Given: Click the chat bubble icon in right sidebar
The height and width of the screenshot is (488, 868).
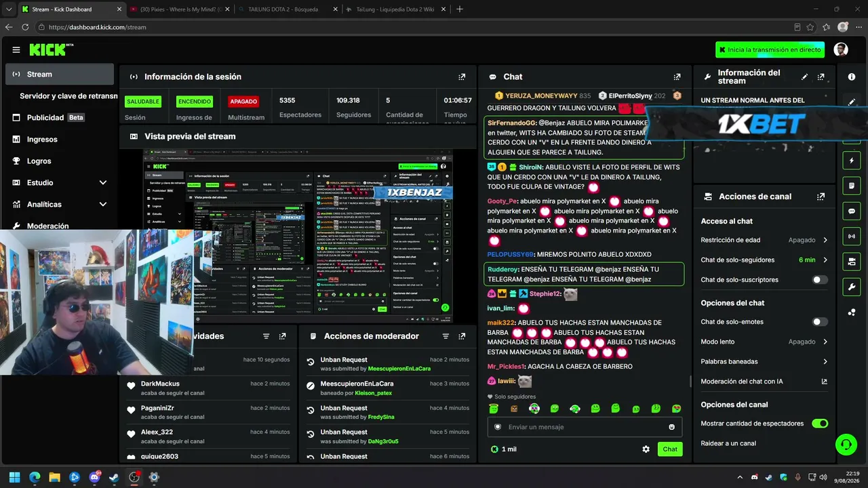Looking at the screenshot, I should (852, 211).
